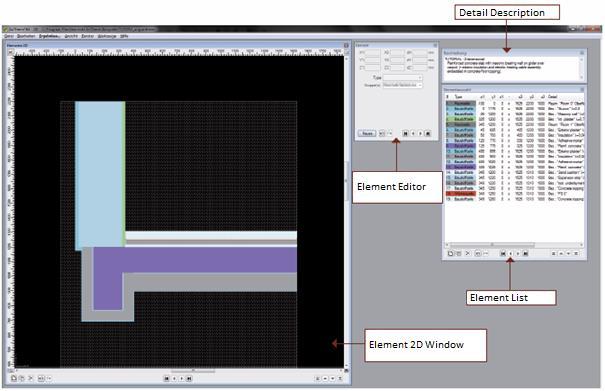This screenshot has width=605, height=391.
Task: Click the Neues button in Element Editor
Action: pos(367,134)
